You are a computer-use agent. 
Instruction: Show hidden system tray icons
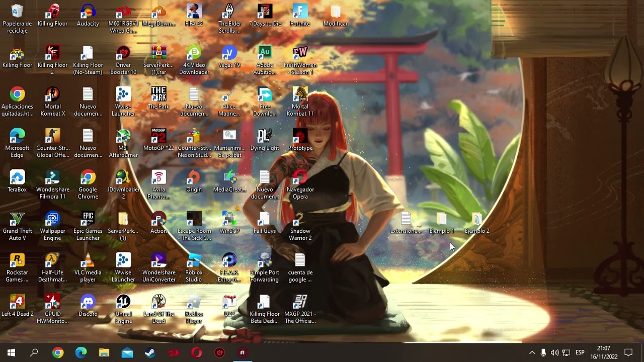(532, 352)
